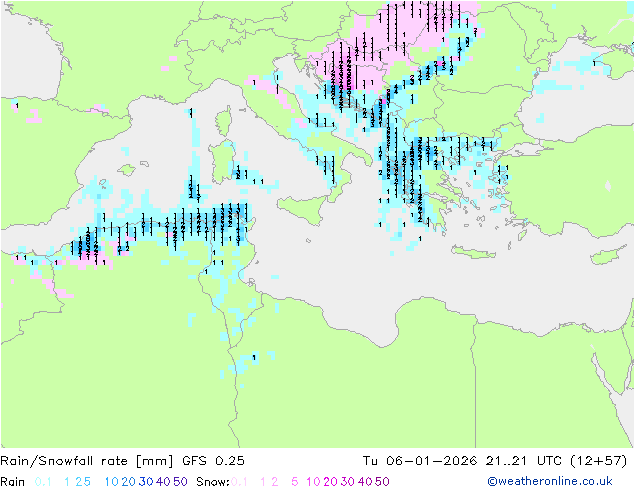Viewport: 634px width, 490px height.
Task: Pick the snow legend value 40
Action: (x=365, y=482)
